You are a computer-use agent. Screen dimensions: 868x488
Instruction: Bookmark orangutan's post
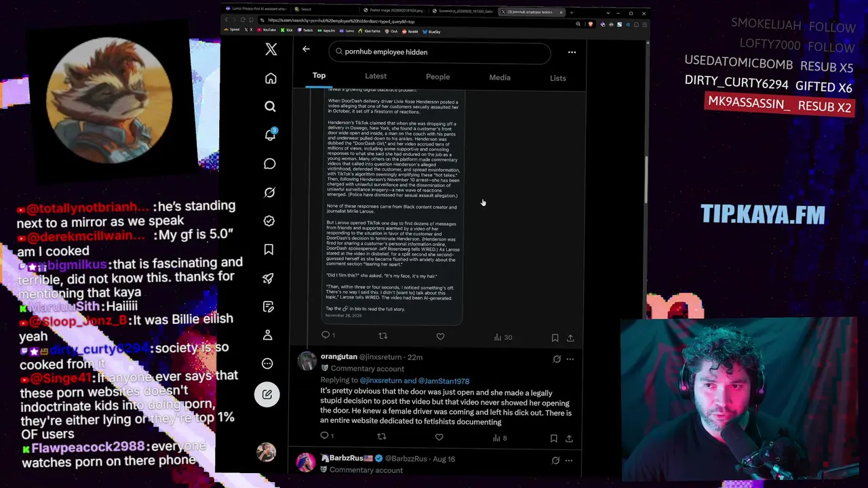553,439
